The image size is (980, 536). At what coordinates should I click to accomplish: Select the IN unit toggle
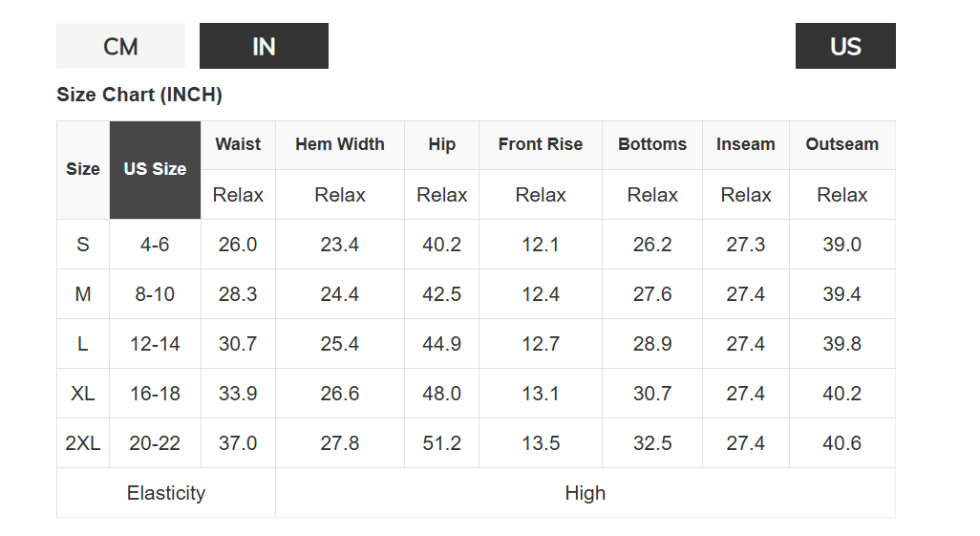coord(264,46)
